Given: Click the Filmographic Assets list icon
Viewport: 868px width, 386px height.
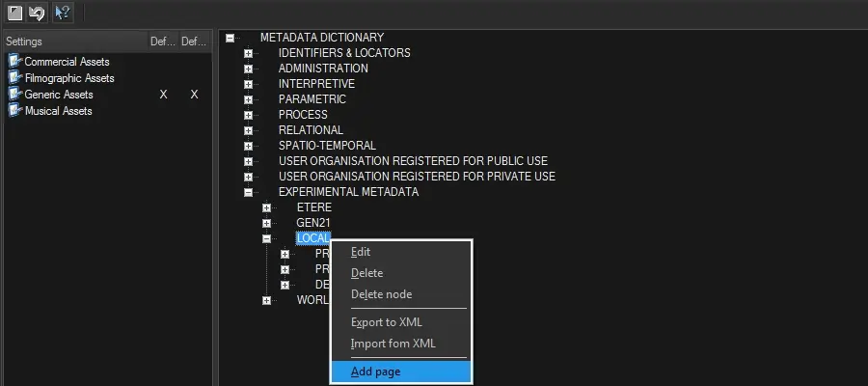Looking at the screenshot, I should tap(14, 78).
